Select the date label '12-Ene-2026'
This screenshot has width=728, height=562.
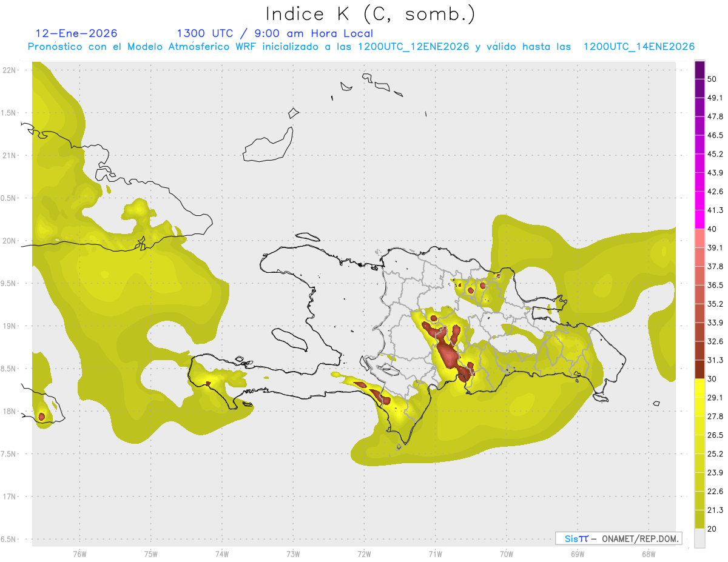tap(76, 33)
